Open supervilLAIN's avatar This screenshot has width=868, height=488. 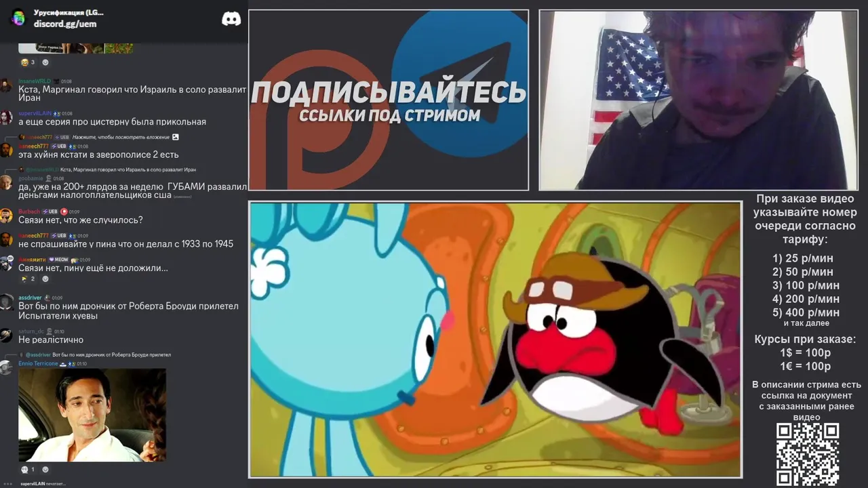pos(6,117)
